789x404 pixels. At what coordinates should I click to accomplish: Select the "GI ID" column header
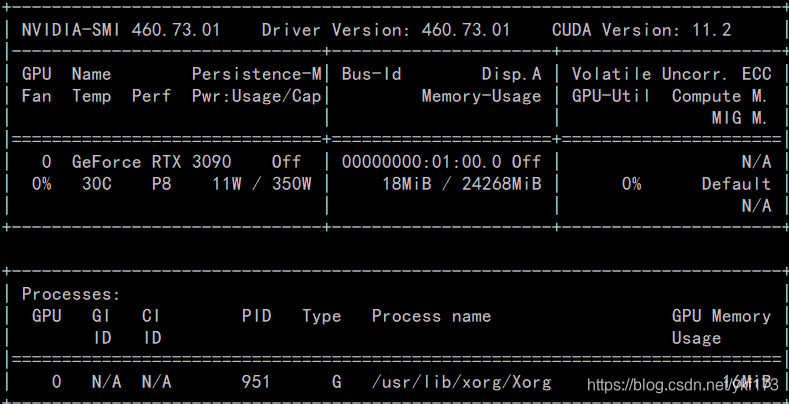[101, 327]
